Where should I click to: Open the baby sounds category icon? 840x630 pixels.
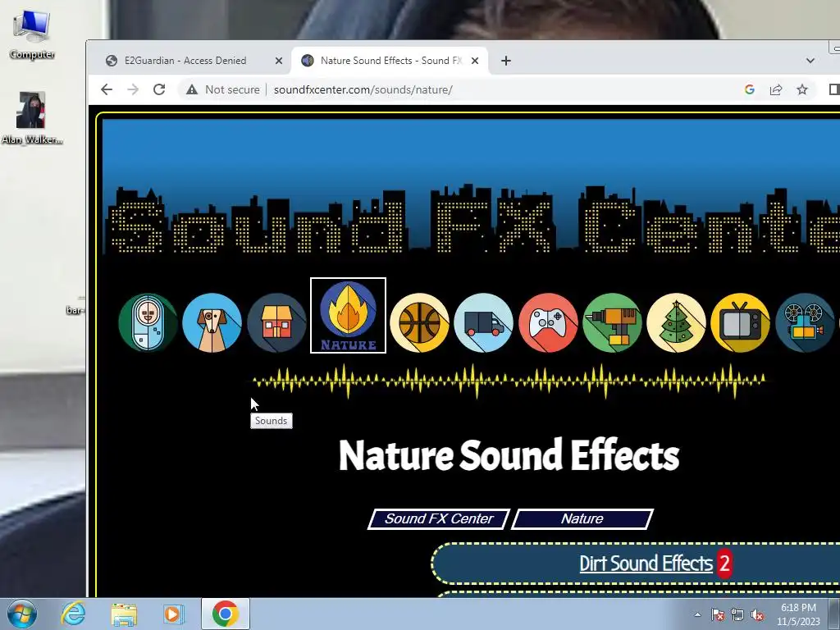point(148,322)
